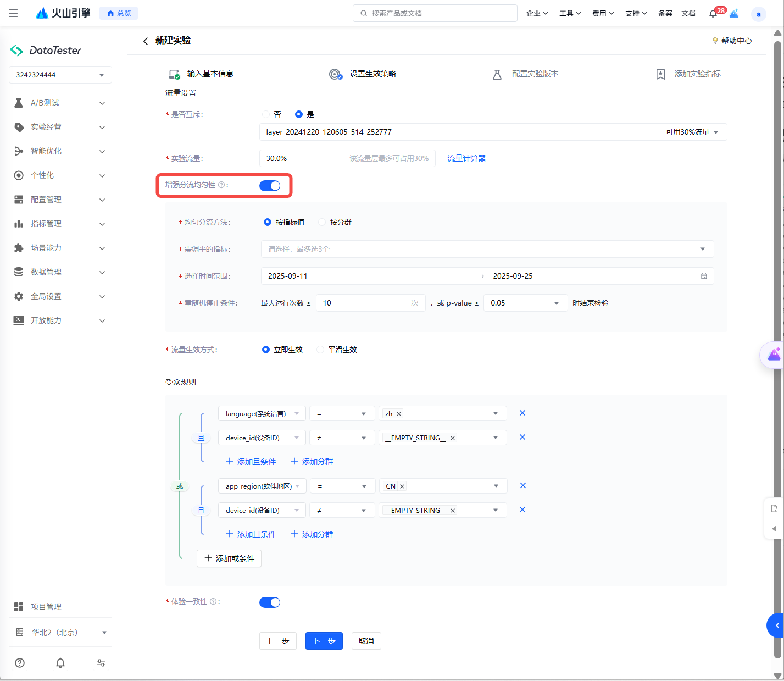Remove the language equals zh condition row
The width and height of the screenshot is (784, 681).
(x=522, y=413)
